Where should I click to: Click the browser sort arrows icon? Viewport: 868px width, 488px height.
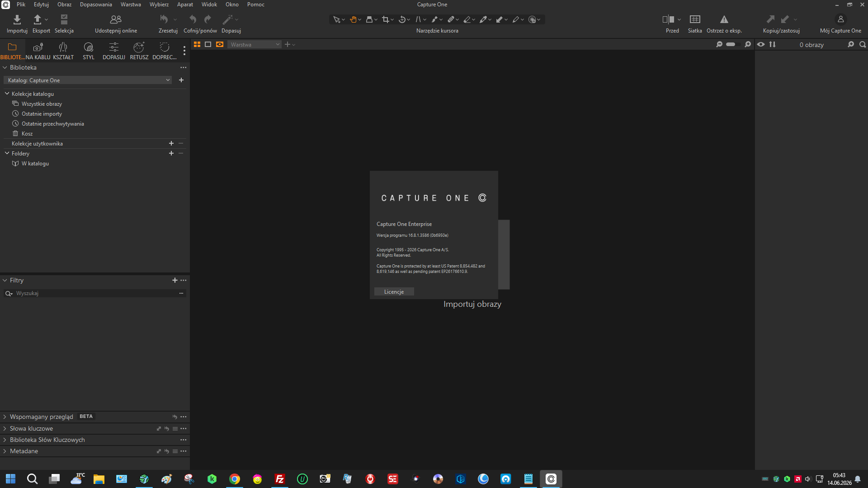[x=772, y=45]
